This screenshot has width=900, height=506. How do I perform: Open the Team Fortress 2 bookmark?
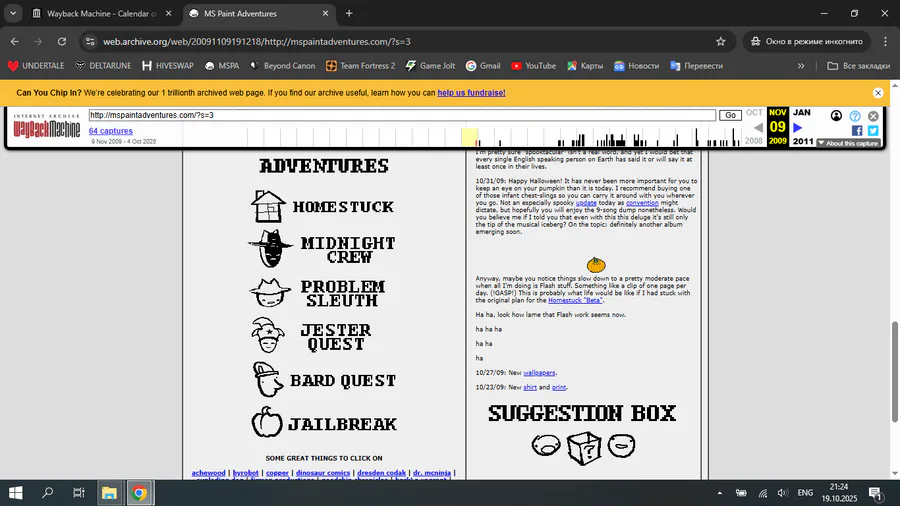pos(360,66)
